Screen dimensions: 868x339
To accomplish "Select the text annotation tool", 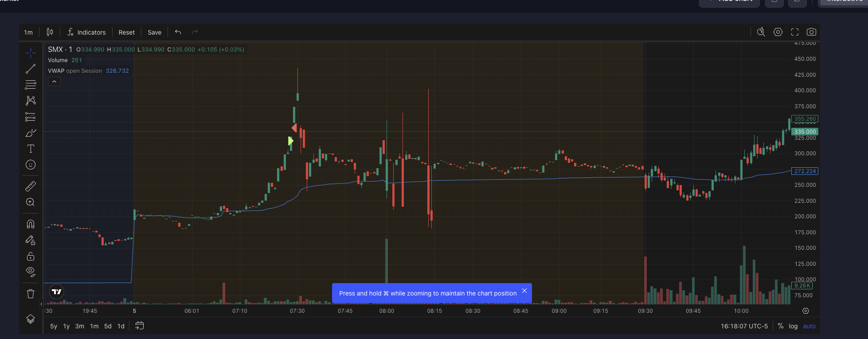I will (31, 149).
